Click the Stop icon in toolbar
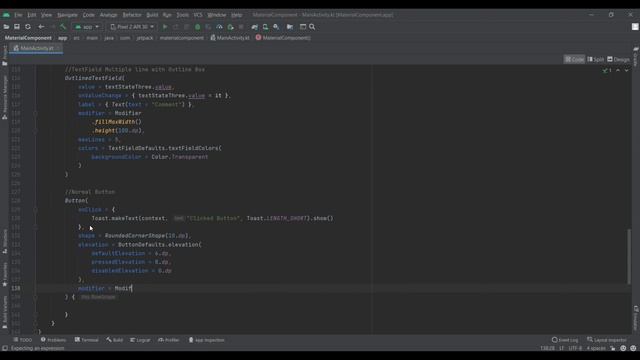Screen dimensions: 640x360 241,27
